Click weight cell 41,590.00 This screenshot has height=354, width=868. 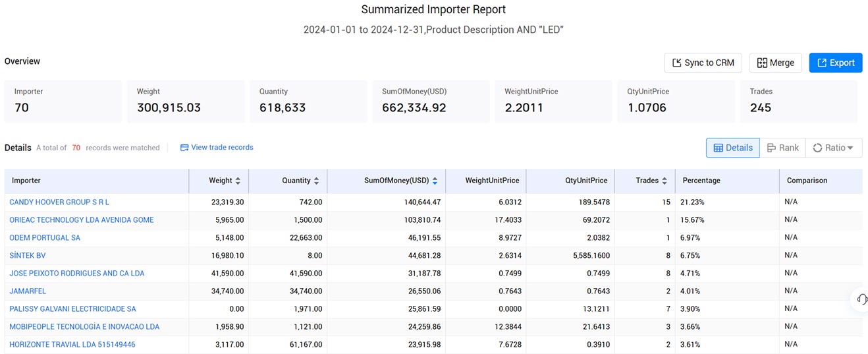pyautogui.click(x=227, y=273)
